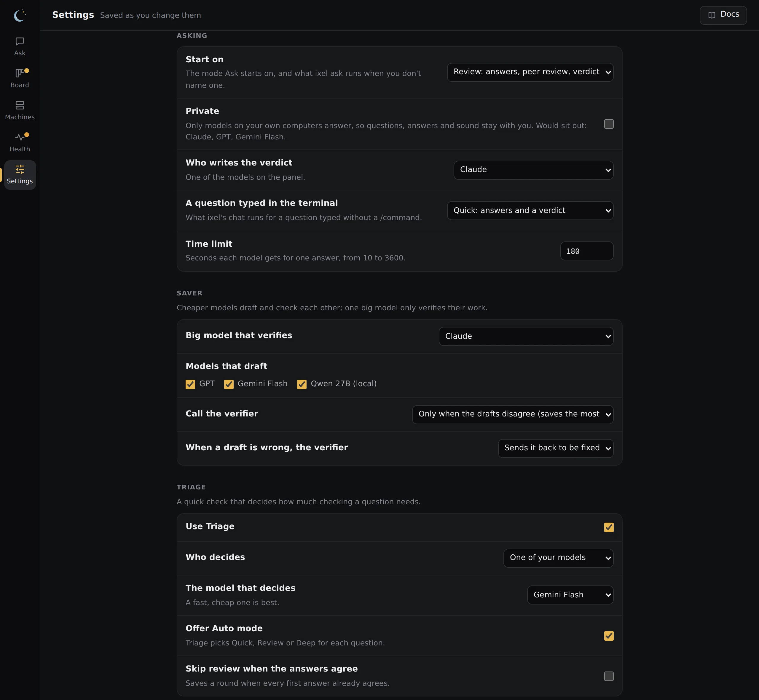This screenshot has height=700, width=759.
Task: Open the Start on mode dropdown
Action: 530,72
